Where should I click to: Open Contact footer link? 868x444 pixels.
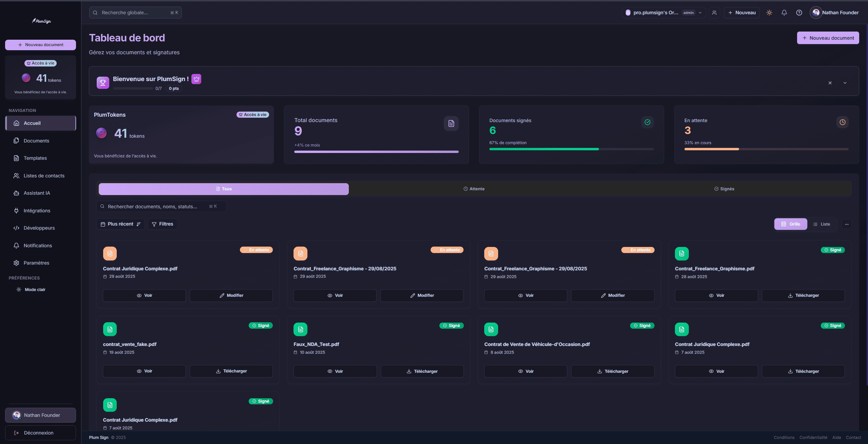click(x=853, y=438)
